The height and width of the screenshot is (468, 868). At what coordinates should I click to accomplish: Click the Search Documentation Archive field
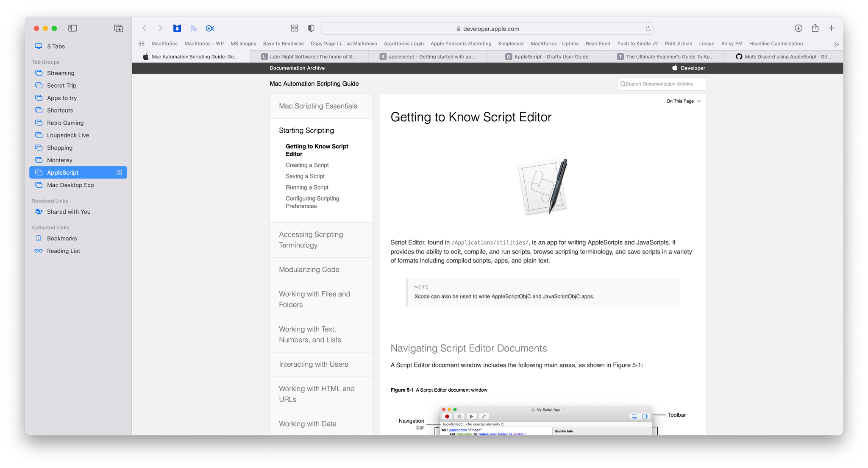point(661,84)
